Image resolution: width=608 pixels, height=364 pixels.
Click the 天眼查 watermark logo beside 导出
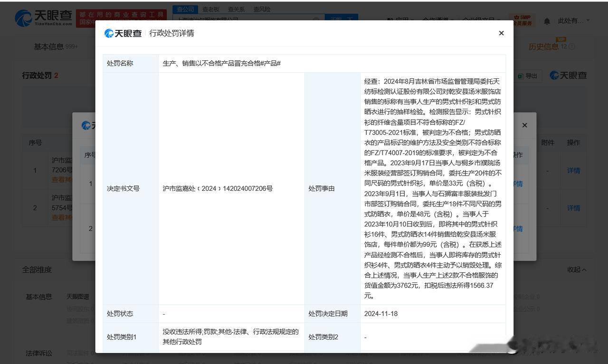pos(568,75)
